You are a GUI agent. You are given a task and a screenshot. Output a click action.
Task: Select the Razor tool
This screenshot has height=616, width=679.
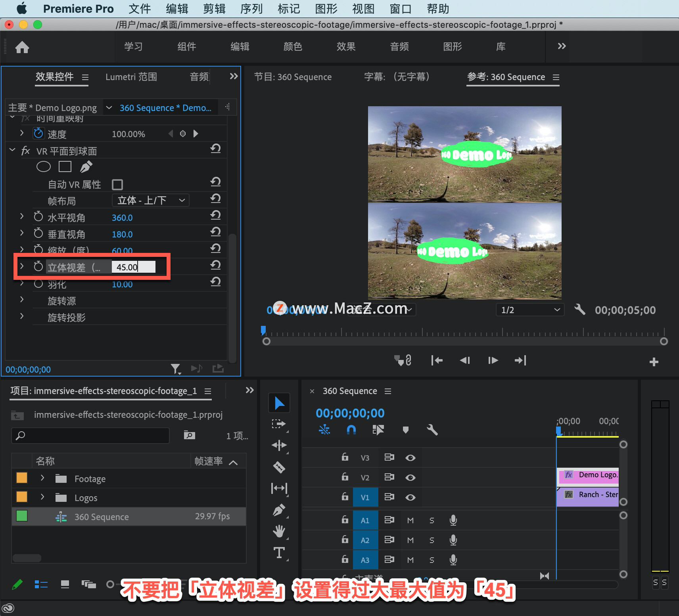279,467
